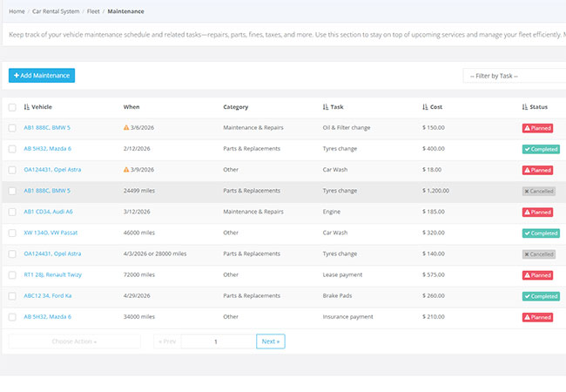Check the Renault Twizy row checkbox

12,275
